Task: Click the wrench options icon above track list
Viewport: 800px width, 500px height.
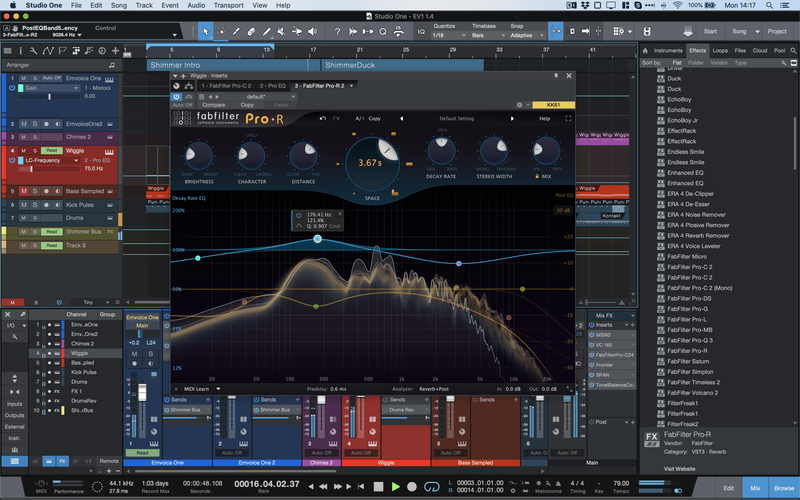Action: click(33, 51)
